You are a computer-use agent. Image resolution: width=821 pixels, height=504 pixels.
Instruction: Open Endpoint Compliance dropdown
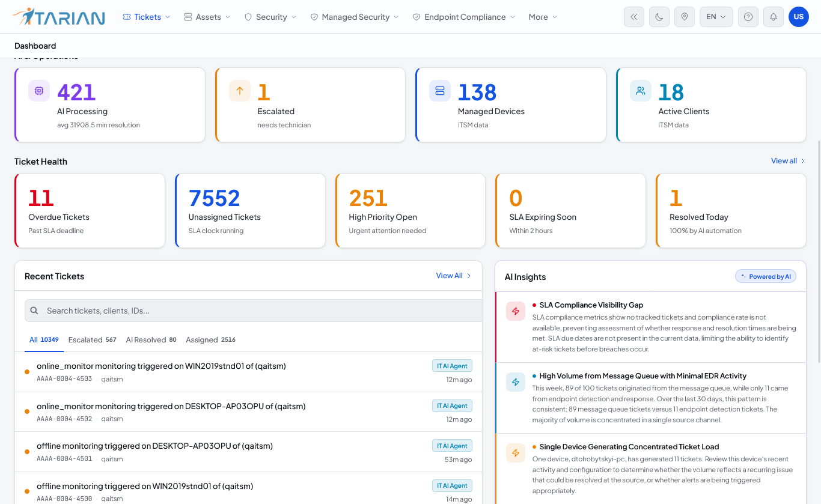(x=464, y=17)
